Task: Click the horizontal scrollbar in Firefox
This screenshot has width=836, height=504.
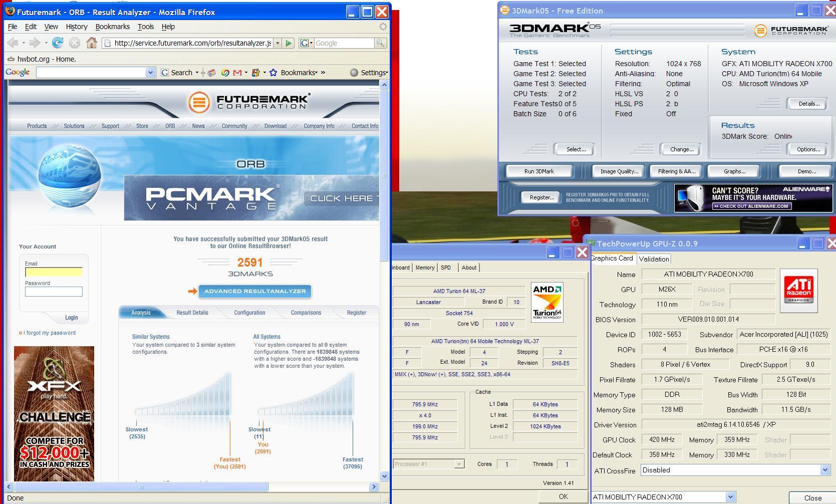Action: tap(141, 486)
